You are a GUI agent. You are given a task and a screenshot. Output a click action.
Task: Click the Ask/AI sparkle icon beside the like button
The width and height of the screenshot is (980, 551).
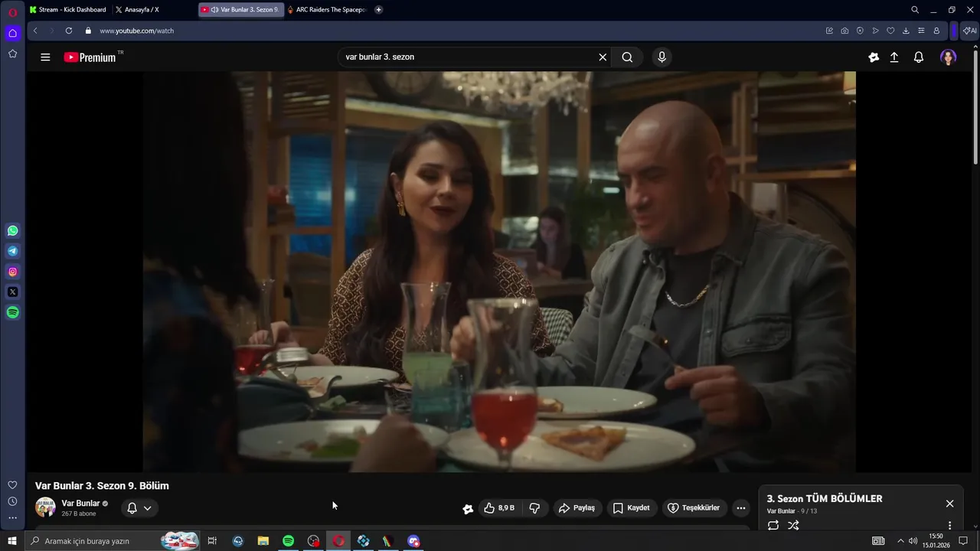coord(468,508)
